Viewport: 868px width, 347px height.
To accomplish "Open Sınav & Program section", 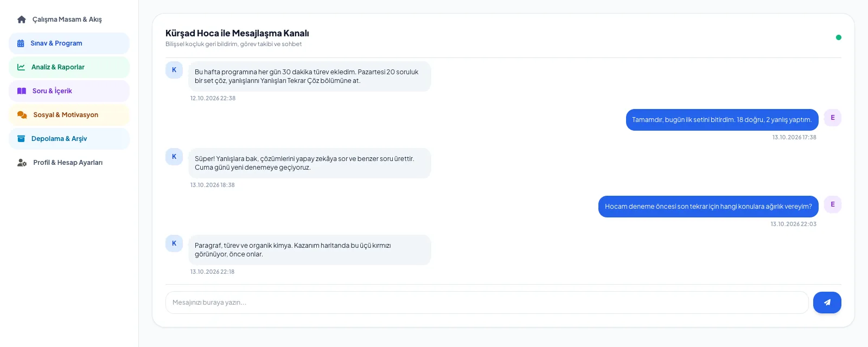I will coord(69,43).
